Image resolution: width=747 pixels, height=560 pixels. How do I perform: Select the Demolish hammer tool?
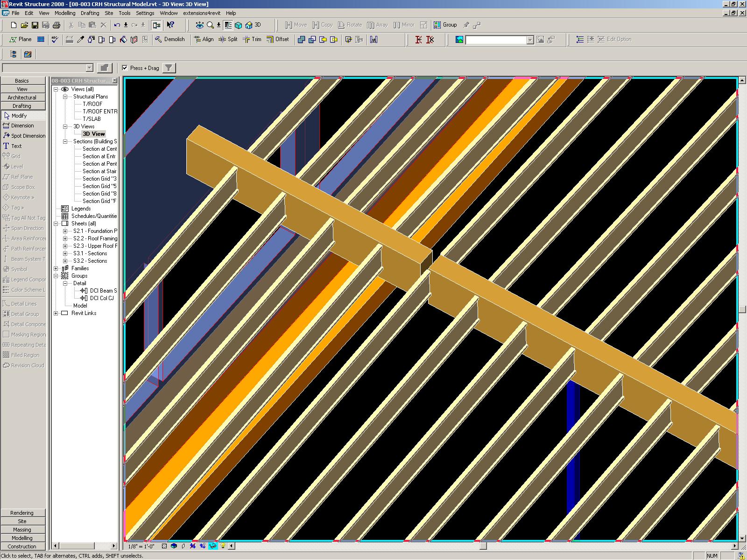click(x=170, y=40)
